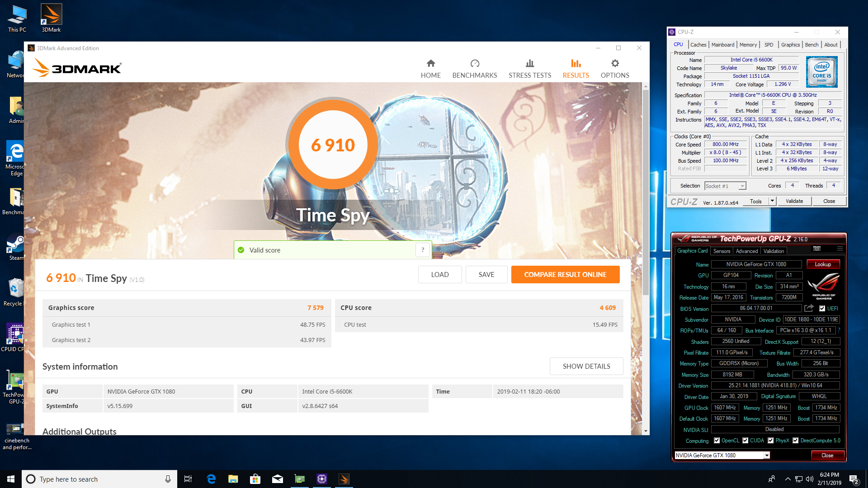Click GPU-Z screenshot camera icon

coord(817,249)
